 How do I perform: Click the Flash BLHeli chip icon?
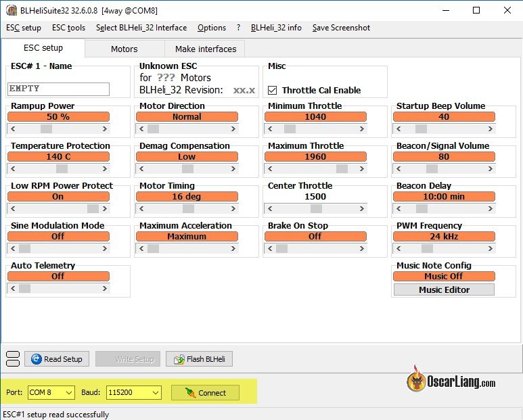(x=179, y=359)
